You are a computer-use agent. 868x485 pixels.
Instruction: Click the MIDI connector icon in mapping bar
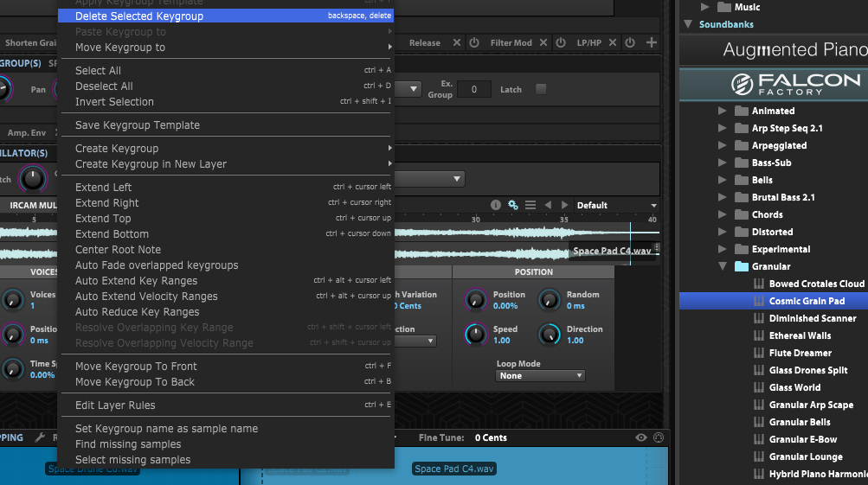(659, 437)
